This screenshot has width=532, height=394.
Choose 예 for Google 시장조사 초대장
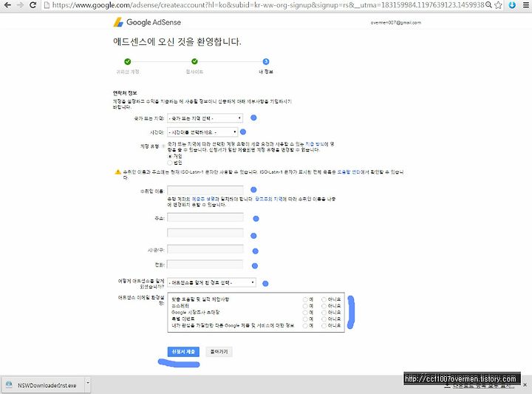(305, 313)
